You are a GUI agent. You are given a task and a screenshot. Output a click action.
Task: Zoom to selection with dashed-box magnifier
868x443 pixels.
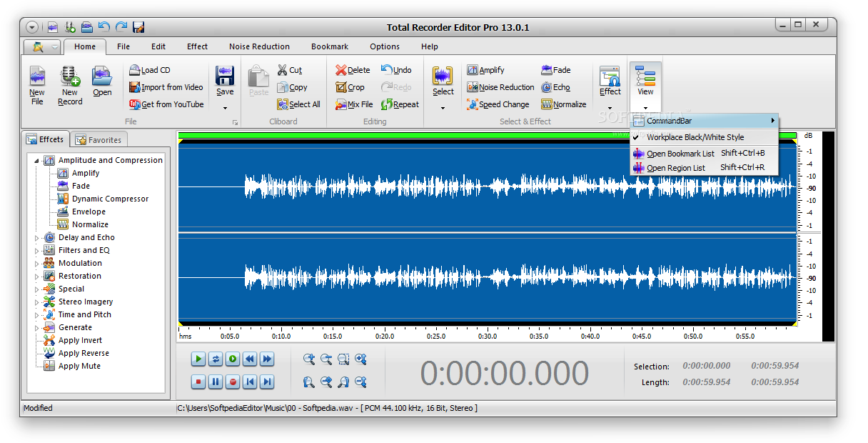(343, 359)
